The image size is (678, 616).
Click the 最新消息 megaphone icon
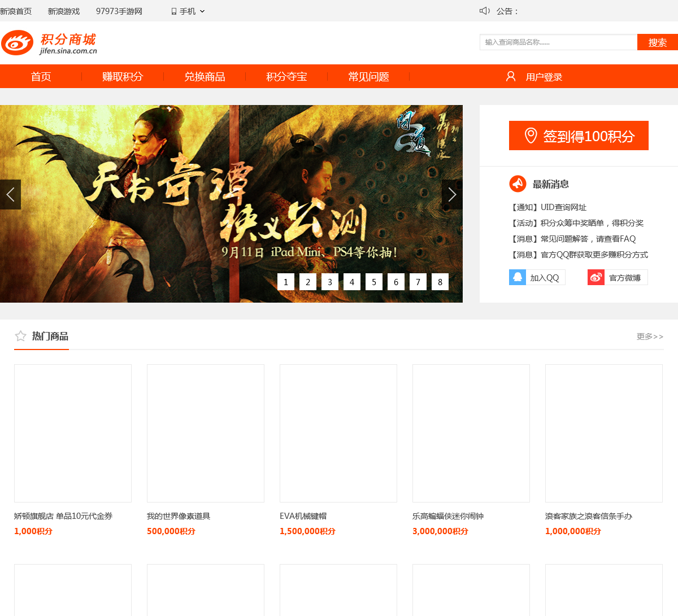point(518,184)
